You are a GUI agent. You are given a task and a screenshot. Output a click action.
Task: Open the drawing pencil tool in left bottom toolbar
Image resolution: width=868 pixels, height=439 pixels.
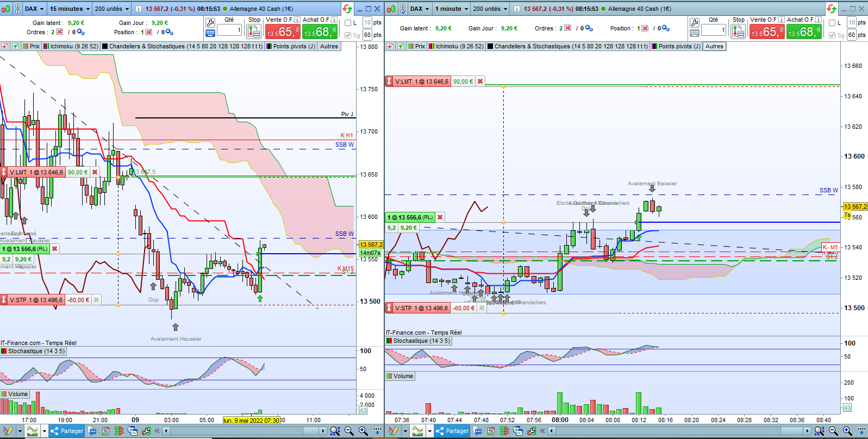8,431
